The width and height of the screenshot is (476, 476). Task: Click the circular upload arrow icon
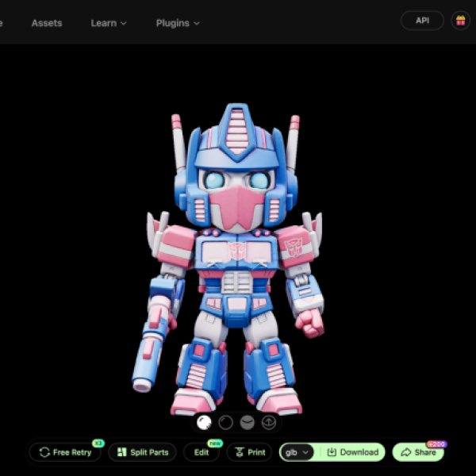tap(269, 422)
